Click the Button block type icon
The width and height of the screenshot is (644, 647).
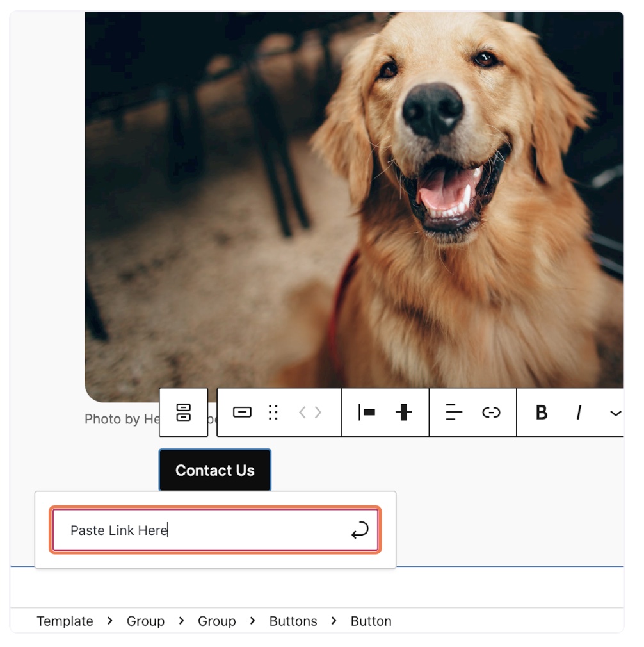(242, 412)
